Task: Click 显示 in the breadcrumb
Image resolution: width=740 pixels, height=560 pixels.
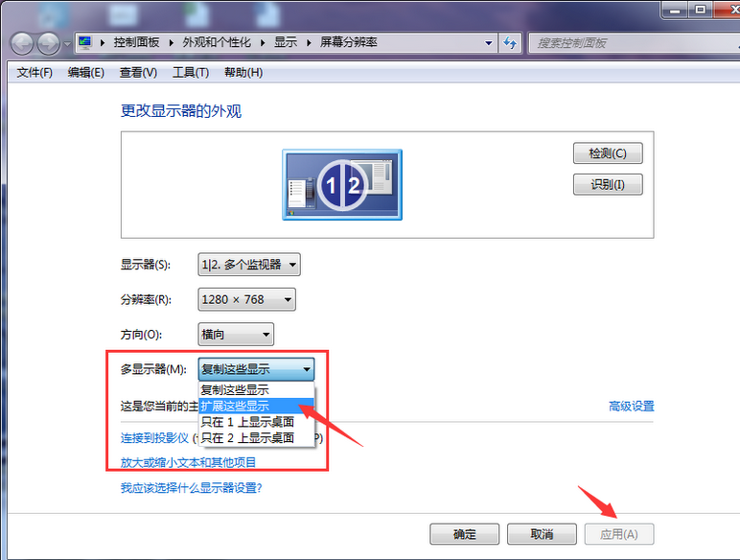Action: (286, 42)
